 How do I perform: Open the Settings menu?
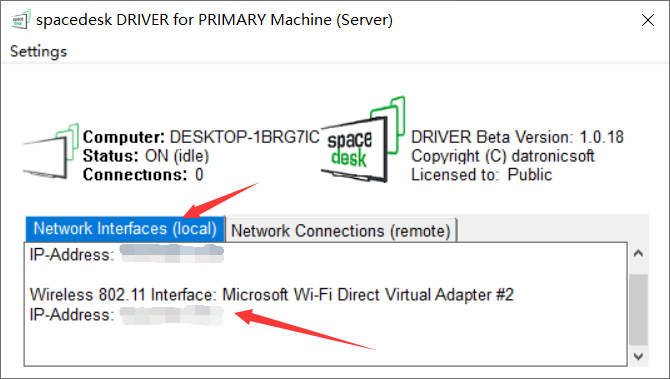[38, 51]
